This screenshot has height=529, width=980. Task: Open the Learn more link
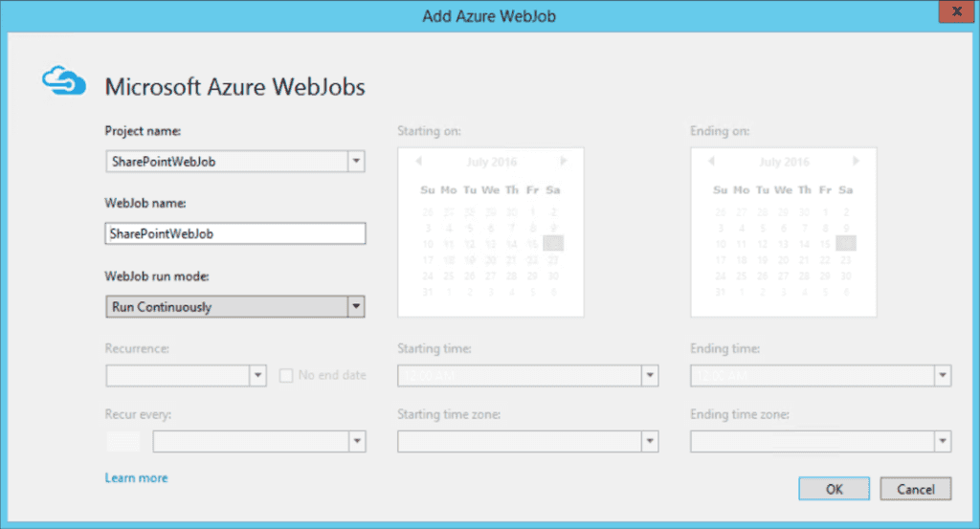(136, 478)
